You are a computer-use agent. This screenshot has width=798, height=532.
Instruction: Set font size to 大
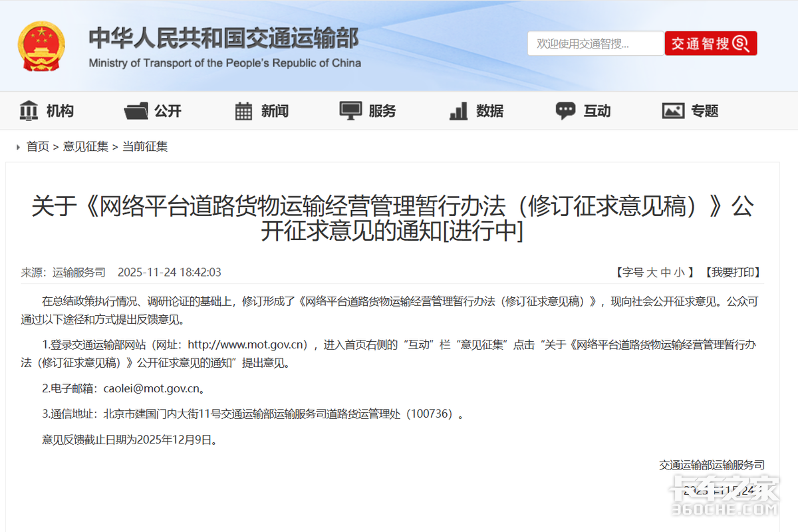tap(652, 273)
